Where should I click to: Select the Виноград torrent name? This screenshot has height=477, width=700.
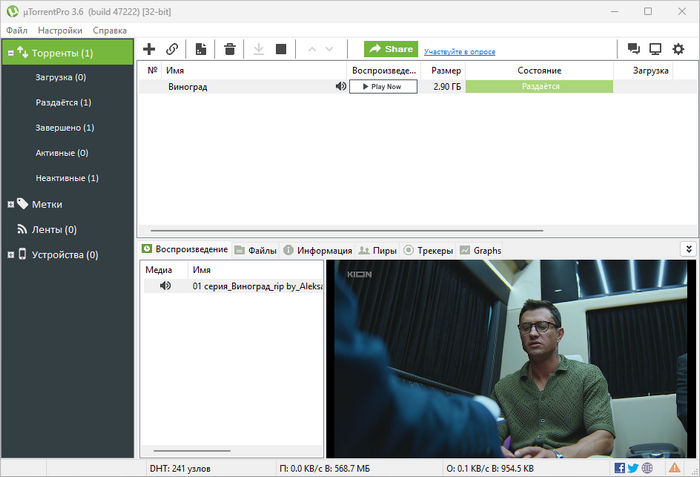coord(188,87)
